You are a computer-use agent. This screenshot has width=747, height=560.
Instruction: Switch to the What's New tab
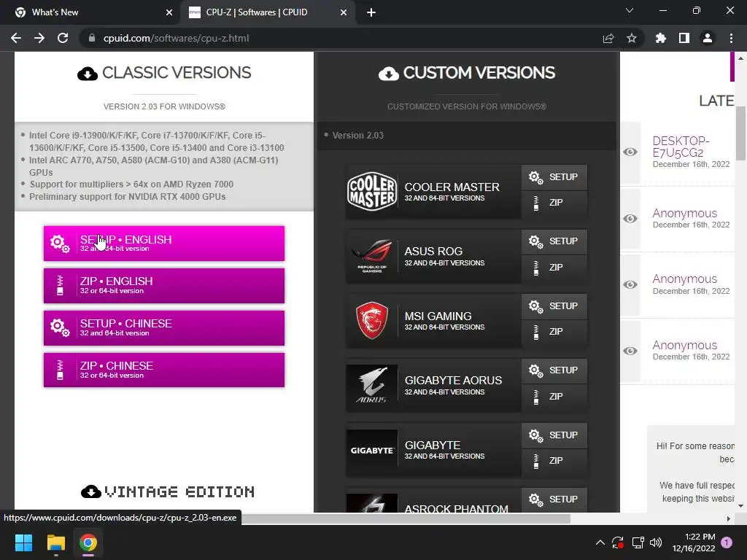(x=90, y=12)
